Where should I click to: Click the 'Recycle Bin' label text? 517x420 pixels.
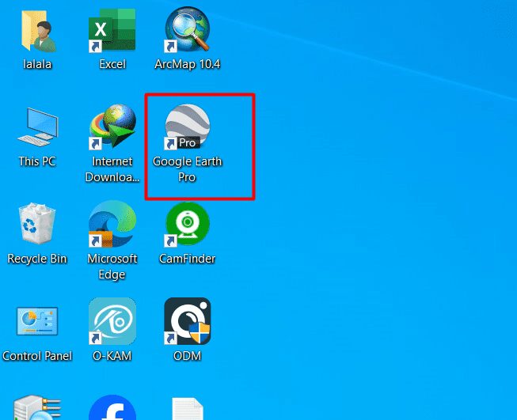37,259
